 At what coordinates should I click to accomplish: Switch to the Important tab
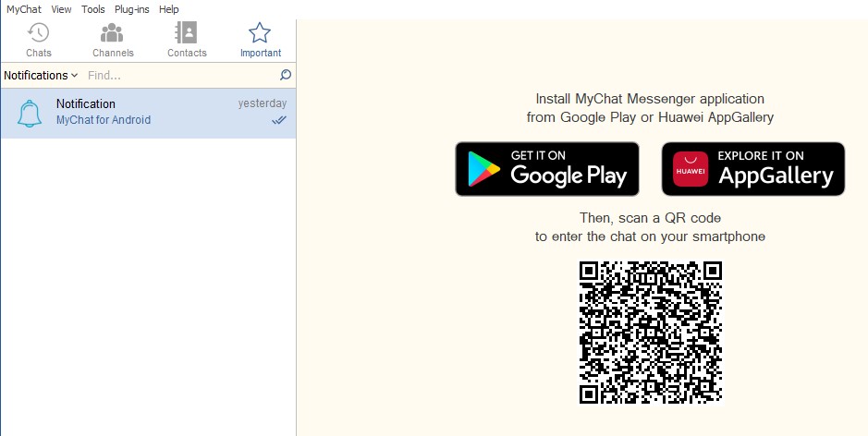tap(260, 41)
